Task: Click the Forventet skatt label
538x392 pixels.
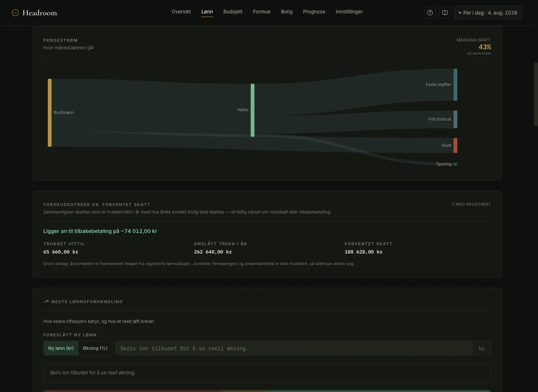Action: 368,244
